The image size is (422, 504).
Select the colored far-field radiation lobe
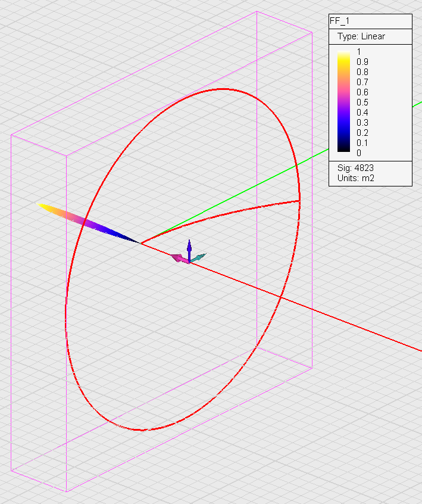point(89,223)
